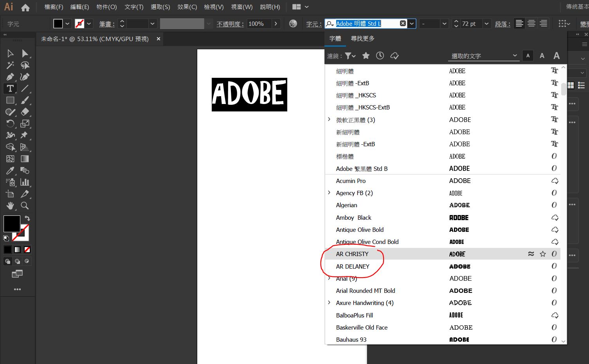Select the Hand tool

tap(11, 206)
